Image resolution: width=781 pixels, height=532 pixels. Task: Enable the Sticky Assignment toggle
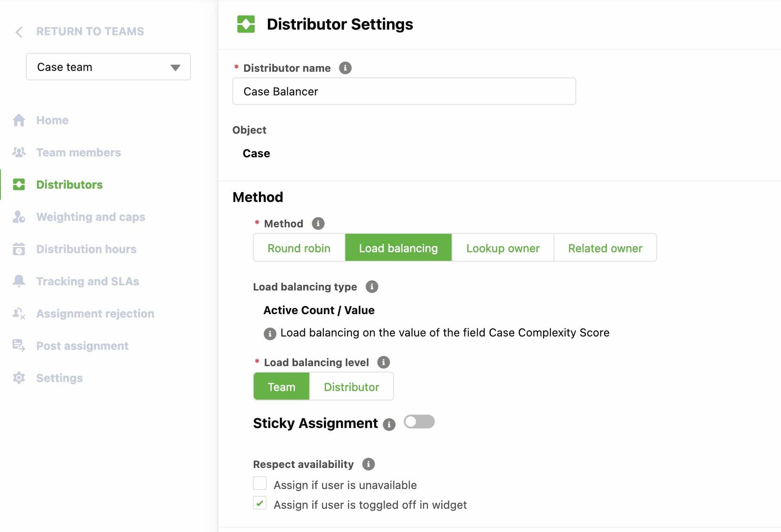[x=419, y=422]
